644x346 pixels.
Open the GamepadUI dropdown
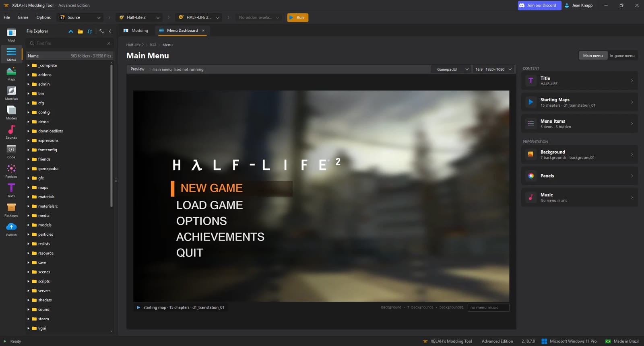pyautogui.click(x=451, y=69)
